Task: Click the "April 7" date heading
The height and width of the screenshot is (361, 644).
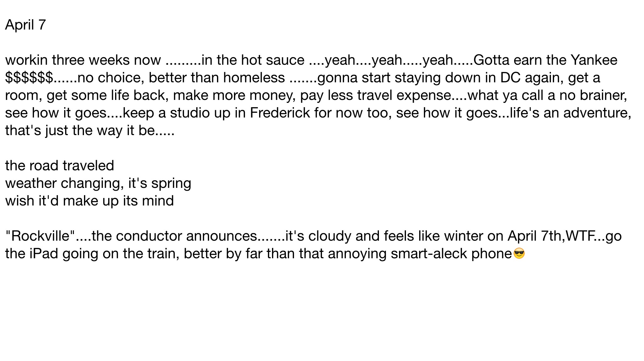Action: point(25,25)
